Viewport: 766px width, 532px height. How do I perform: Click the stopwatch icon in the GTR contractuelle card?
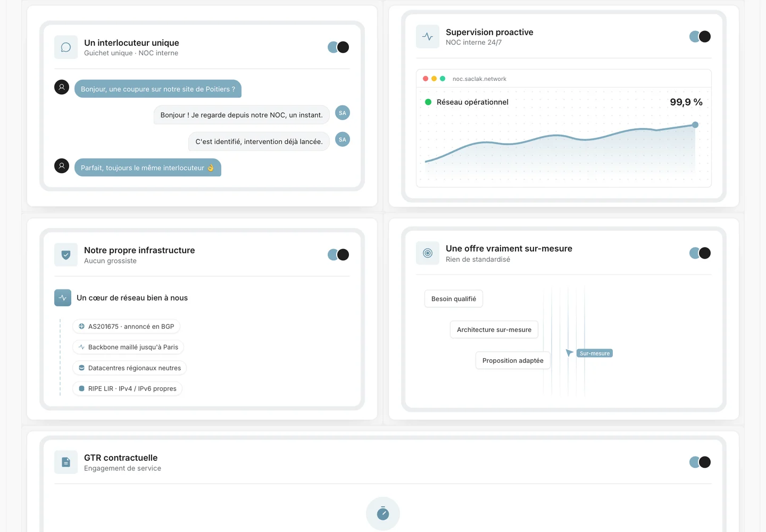383,513
